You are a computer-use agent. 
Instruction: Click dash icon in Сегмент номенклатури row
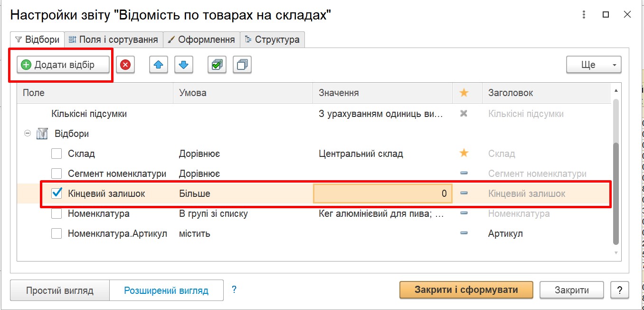click(x=464, y=173)
